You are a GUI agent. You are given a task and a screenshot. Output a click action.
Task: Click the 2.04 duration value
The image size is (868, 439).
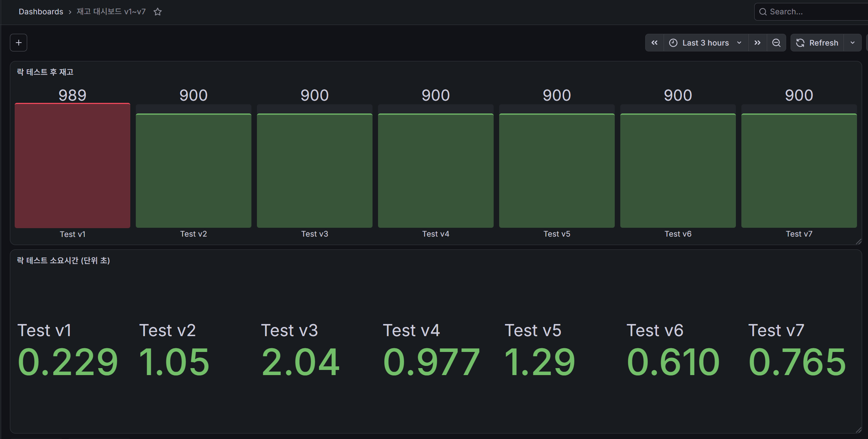pyautogui.click(x=301, y=362)
